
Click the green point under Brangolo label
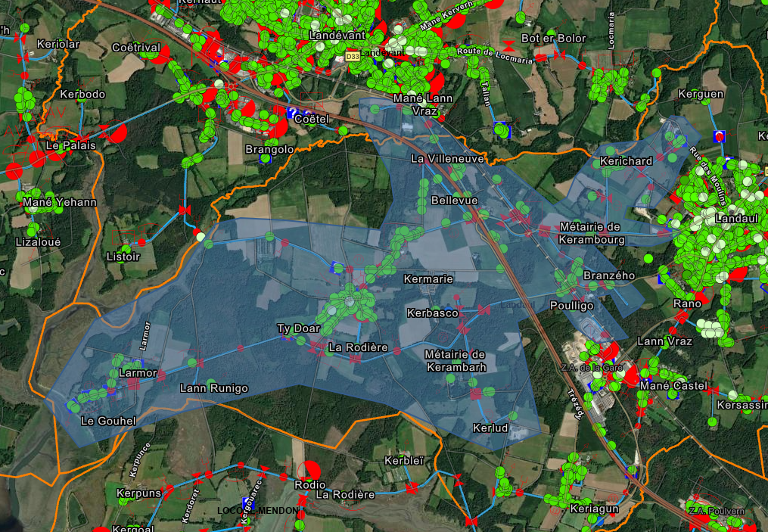point(266,160)
